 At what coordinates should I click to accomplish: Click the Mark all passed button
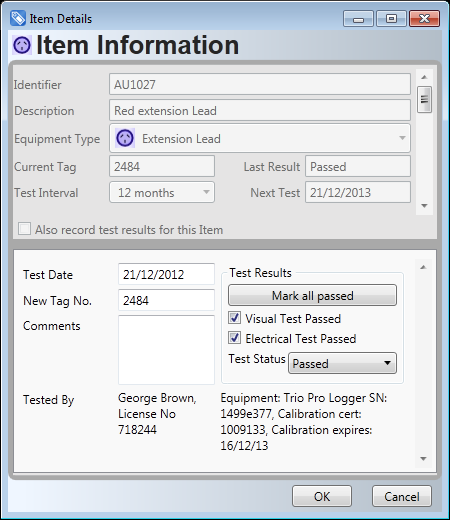pyautogui.click(x=312, y=295)
